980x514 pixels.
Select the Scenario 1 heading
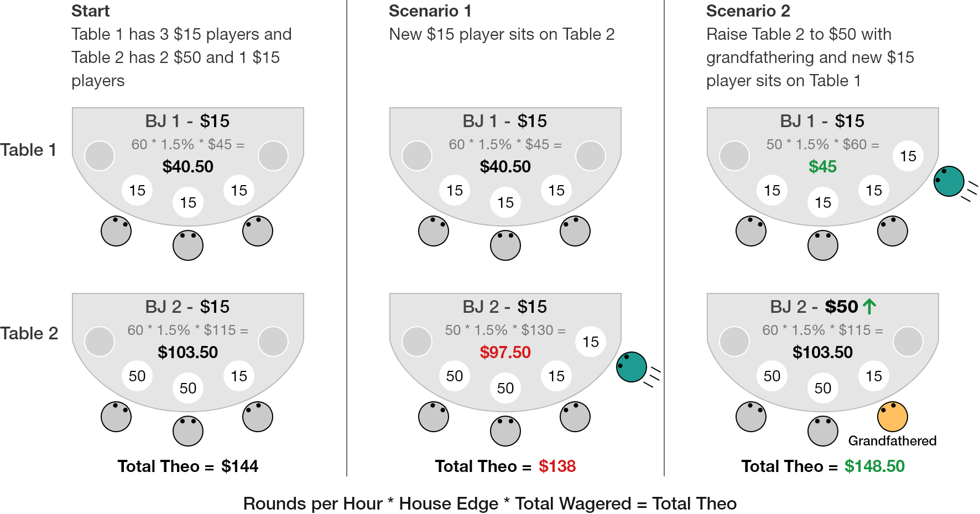tap(430, 11)
